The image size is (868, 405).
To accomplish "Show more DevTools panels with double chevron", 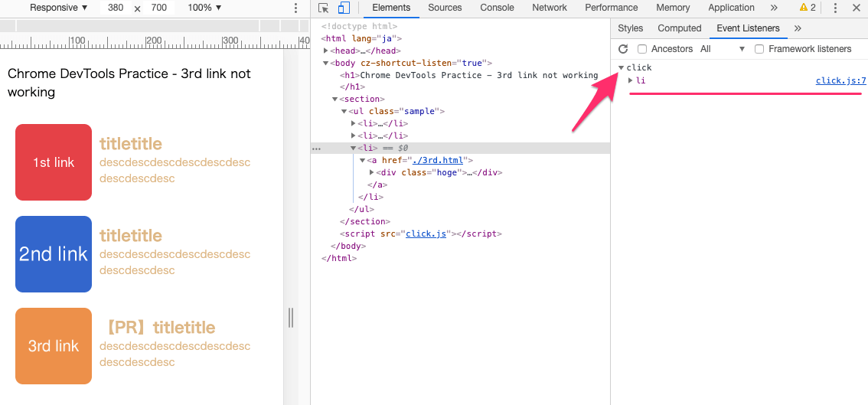I will pyautogui.click(x=774, y=8).
